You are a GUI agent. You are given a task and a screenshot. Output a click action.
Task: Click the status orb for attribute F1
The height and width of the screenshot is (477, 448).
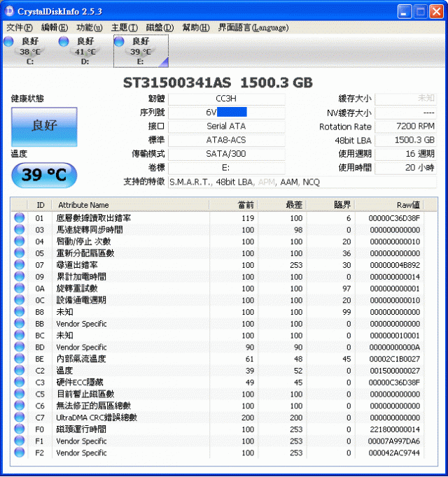point(20,441)
